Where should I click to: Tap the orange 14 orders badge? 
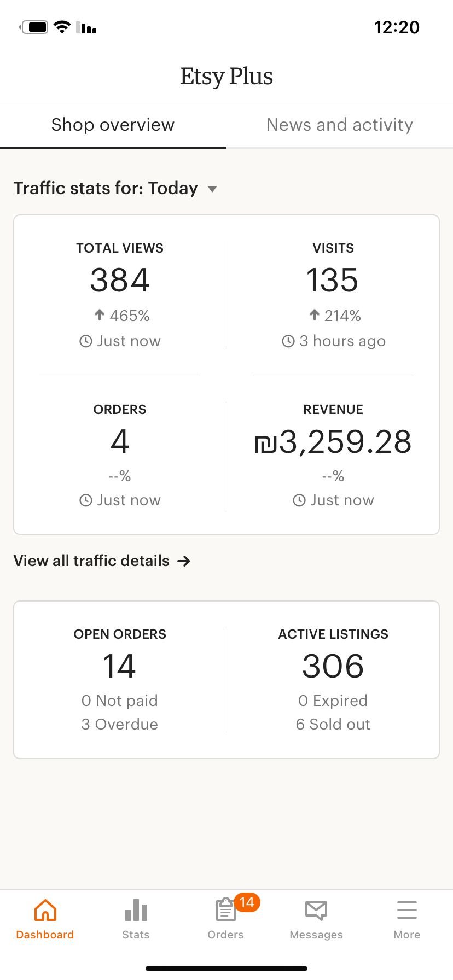tap(247, 902)
